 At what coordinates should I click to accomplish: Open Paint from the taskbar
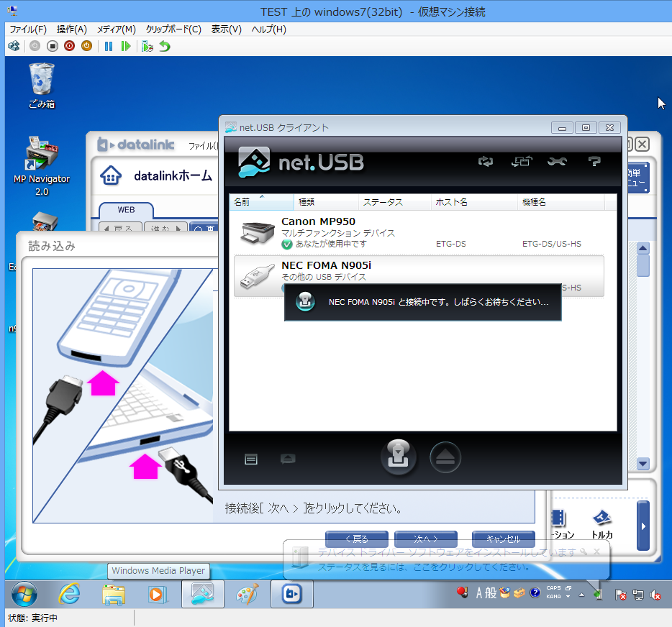pyautogui.click(x=248, y=595)
